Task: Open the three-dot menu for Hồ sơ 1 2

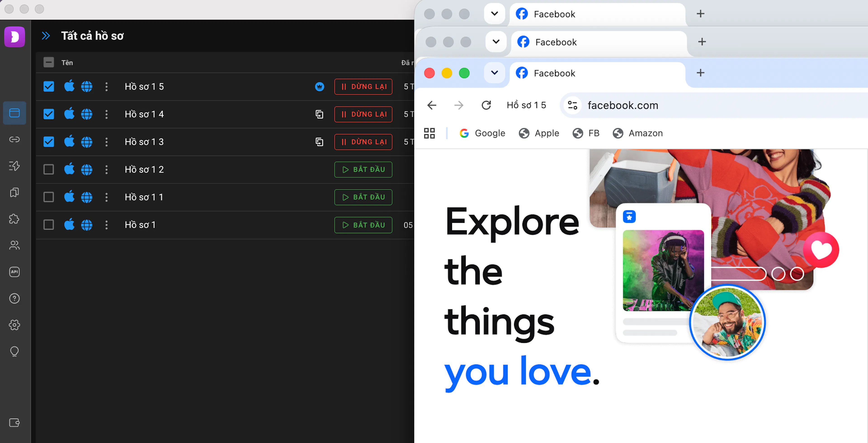Action: [x=106, y=170]
